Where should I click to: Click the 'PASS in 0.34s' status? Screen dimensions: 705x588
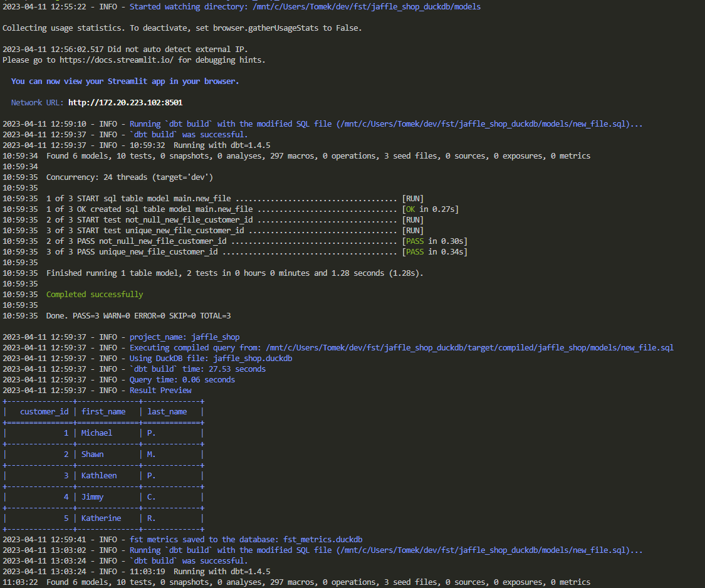pos(435,252)
